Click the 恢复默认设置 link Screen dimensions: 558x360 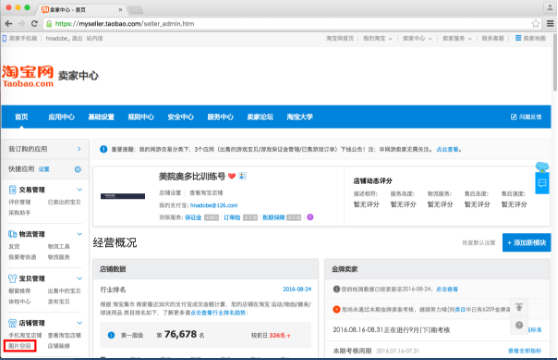click(x=479, y=243)
